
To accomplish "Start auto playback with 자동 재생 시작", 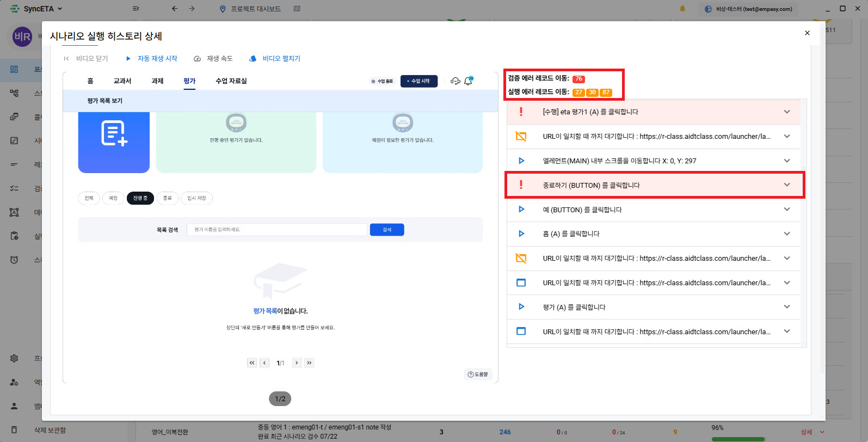I will pyautogui.click(x=151, y=59).
